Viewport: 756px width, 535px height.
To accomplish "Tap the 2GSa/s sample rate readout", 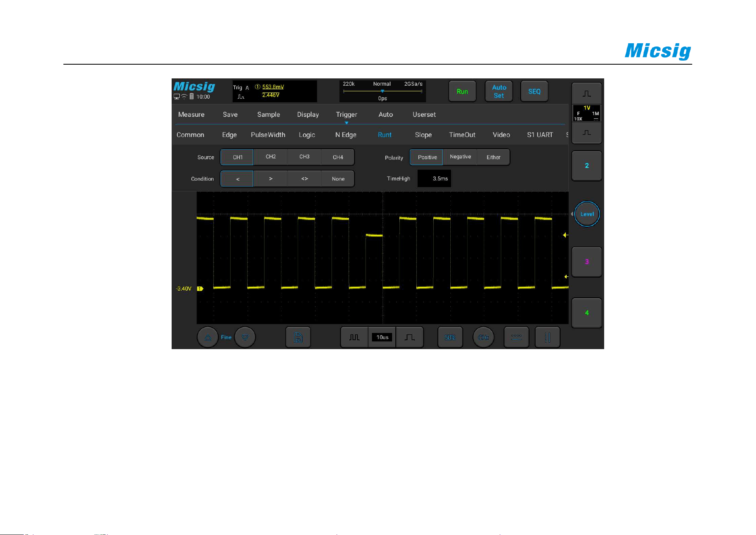I will click(x=413, y=84).
